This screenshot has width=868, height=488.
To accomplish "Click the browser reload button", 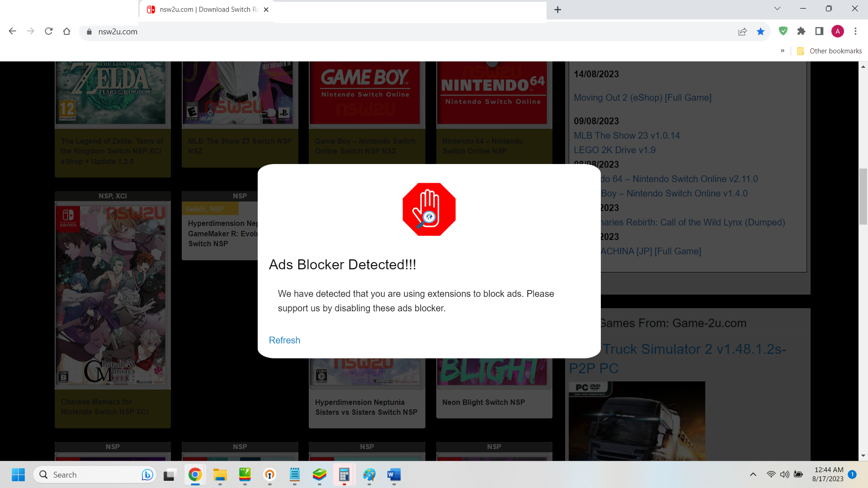I will pos(49,31).
